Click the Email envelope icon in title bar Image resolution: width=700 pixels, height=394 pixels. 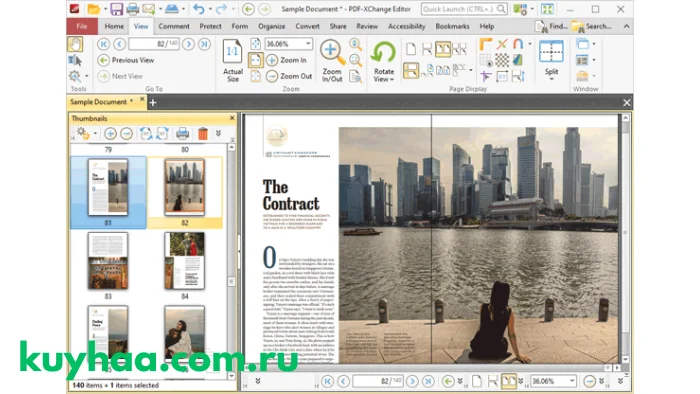(x=148, y=9)
